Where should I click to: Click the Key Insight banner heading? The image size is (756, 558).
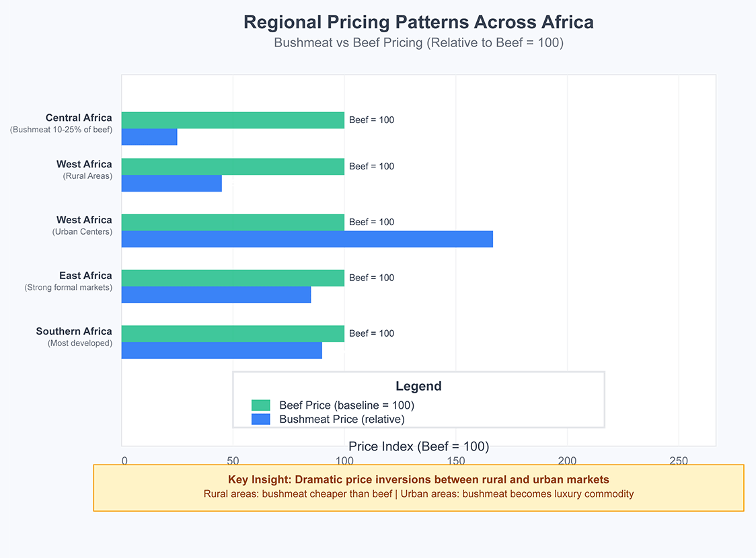tap(418, 479)
